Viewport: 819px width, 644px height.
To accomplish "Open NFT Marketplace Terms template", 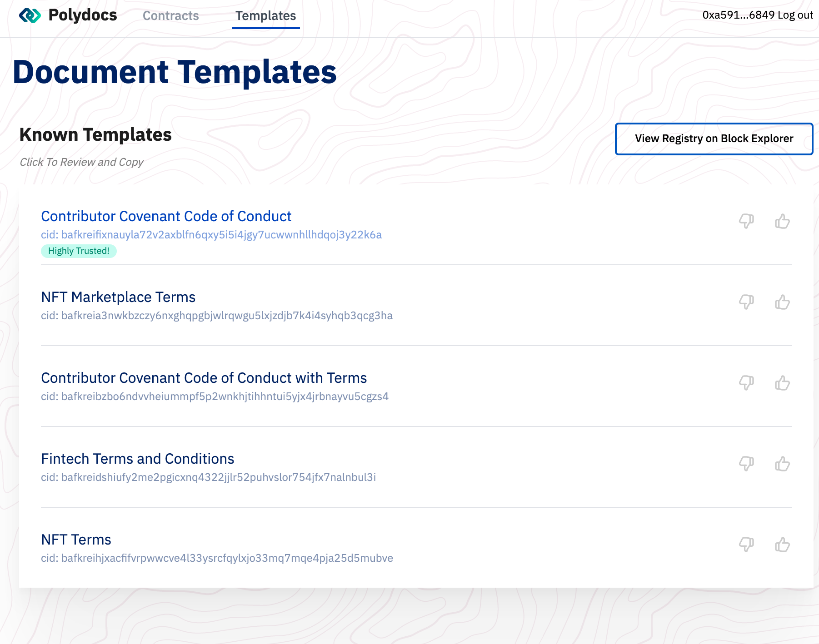I will (118, 297).
